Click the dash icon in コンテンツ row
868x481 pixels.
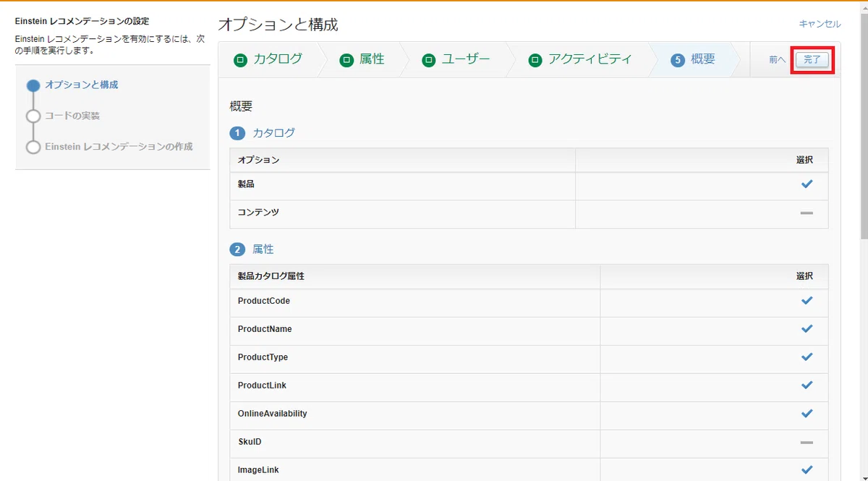coord(807,213)
